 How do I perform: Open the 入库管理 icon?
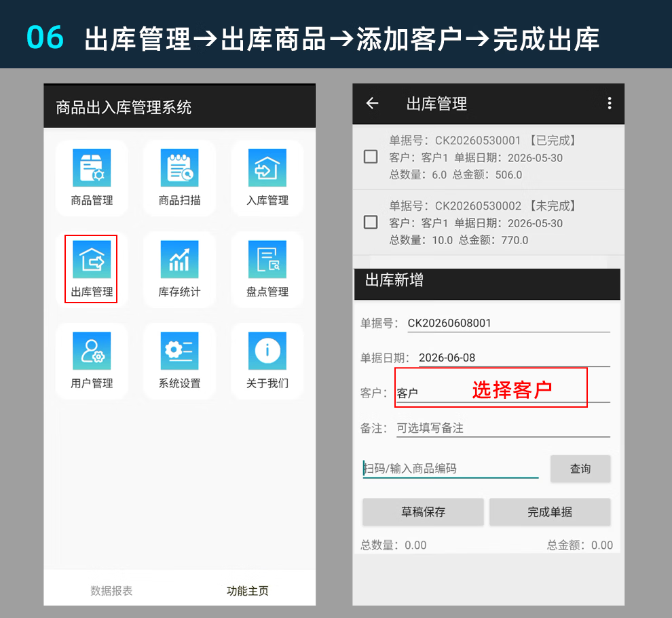click(x=267, y=168)
